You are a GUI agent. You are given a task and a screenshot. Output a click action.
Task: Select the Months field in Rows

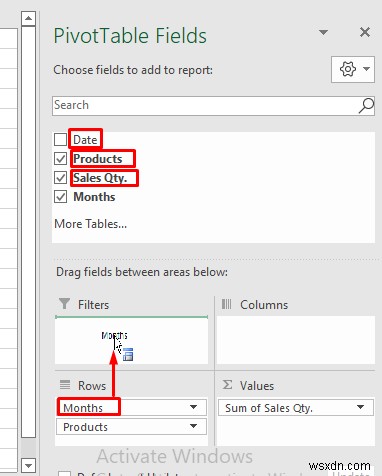(x=131, y=407)
